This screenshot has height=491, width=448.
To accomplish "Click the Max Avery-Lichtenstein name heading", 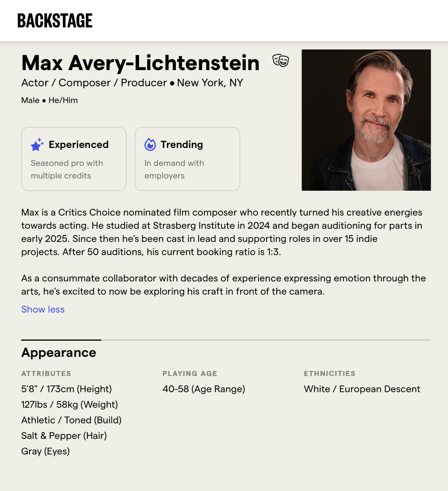I will (140, 63).
